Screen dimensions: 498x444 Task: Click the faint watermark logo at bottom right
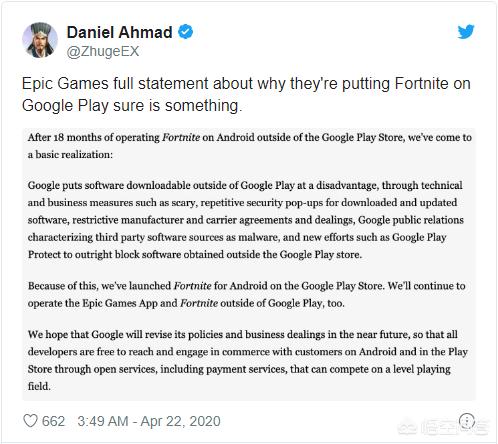pos(443,427)
